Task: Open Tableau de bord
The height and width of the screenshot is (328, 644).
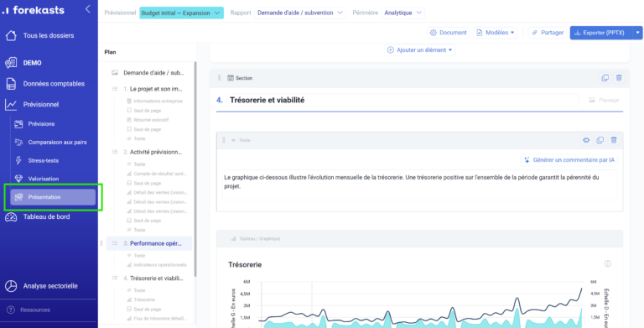Action: pos(38,216)
